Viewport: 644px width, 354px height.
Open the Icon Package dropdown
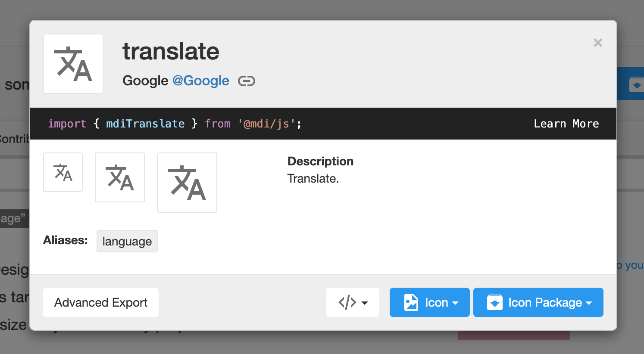point(538,302)
